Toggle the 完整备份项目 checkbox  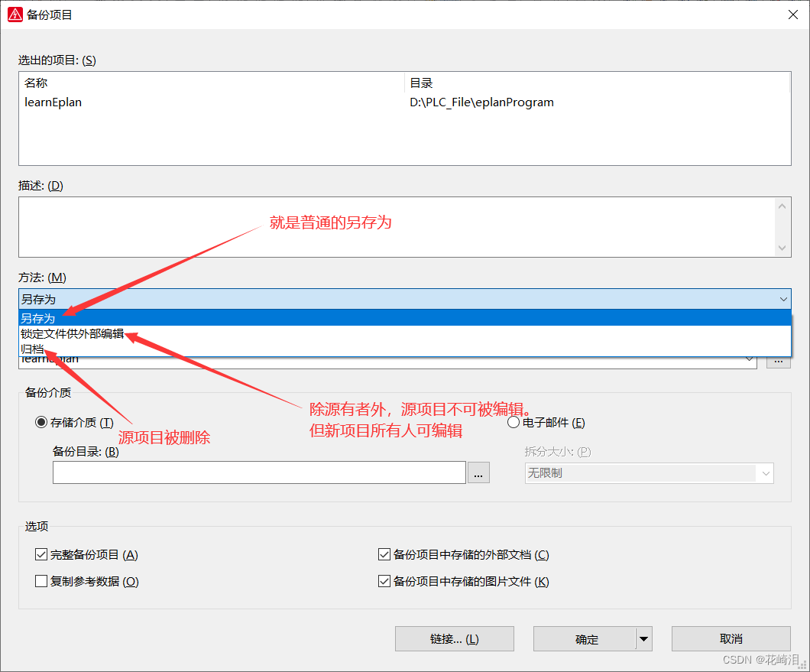point(41,555)
